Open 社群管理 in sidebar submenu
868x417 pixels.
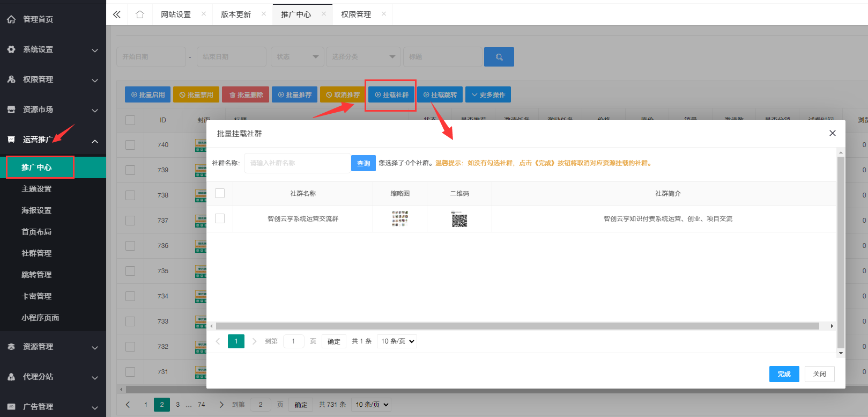(36, 253)
